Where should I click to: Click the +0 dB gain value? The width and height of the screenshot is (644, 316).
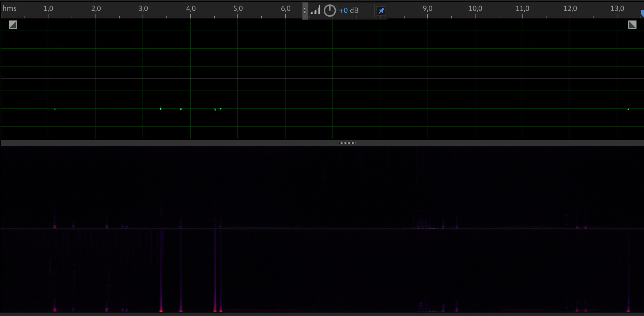tap(349, 11)
